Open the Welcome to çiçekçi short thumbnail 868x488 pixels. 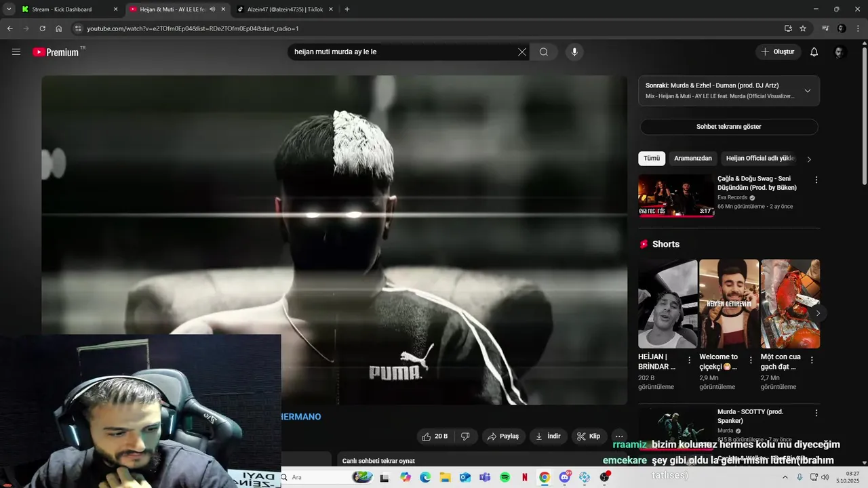click(729, 304)
